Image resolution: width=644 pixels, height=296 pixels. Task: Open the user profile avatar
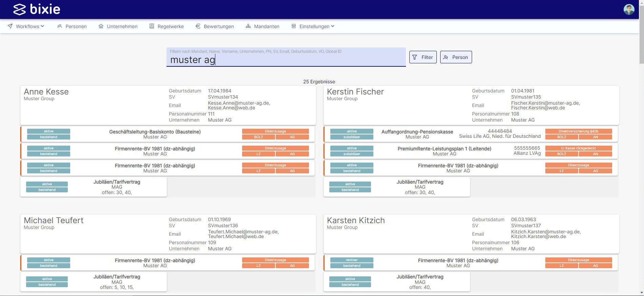pos(629,9)
